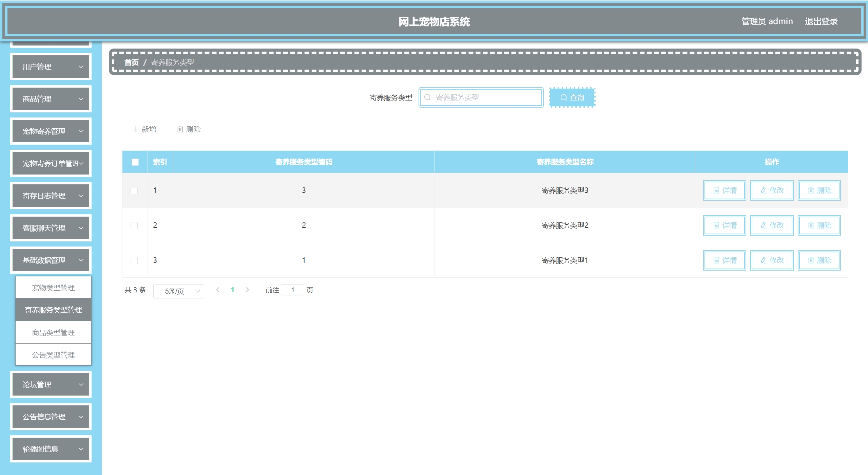Click the magnifier icon on the 查询 button

tap(563, 98)
